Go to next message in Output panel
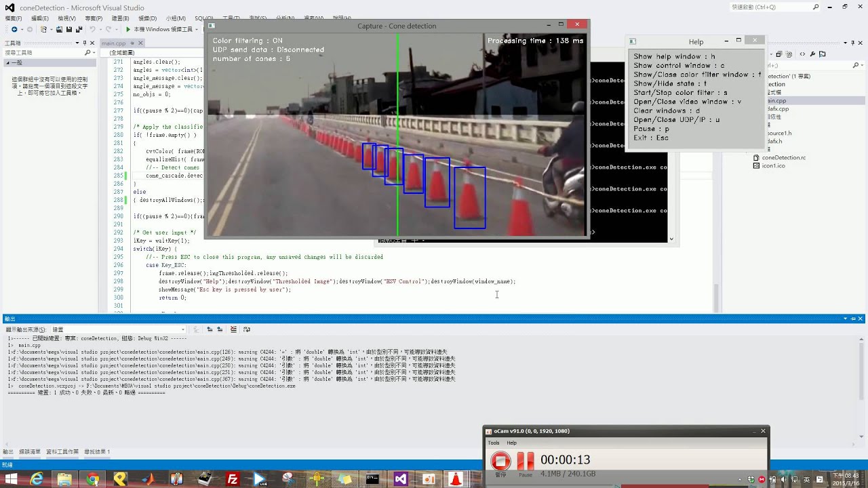Viewport: 868px width, 488px height. [x=220, y=329]
